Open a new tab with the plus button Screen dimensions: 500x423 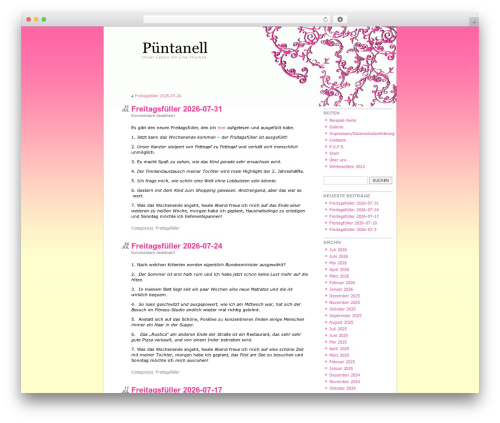(474, 22)
